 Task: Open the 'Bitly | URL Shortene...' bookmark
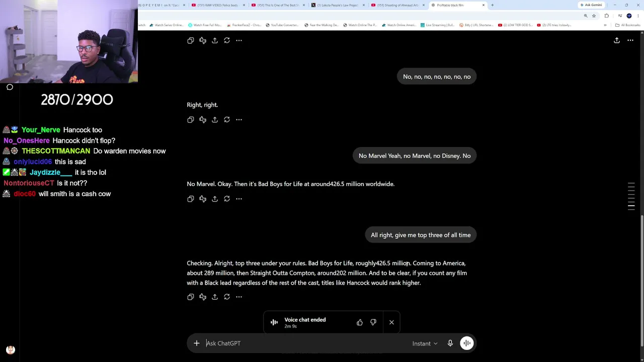point(476,25)
